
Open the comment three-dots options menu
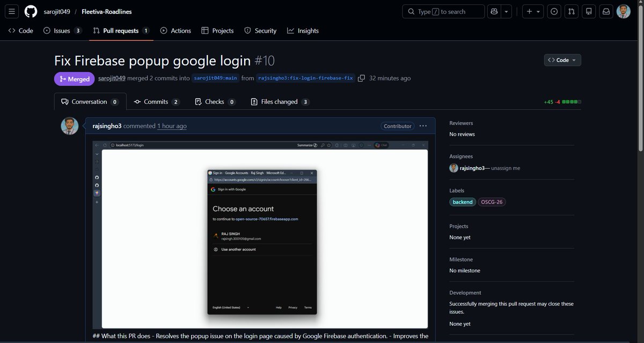pyautogui.click(x=423, y=126)
